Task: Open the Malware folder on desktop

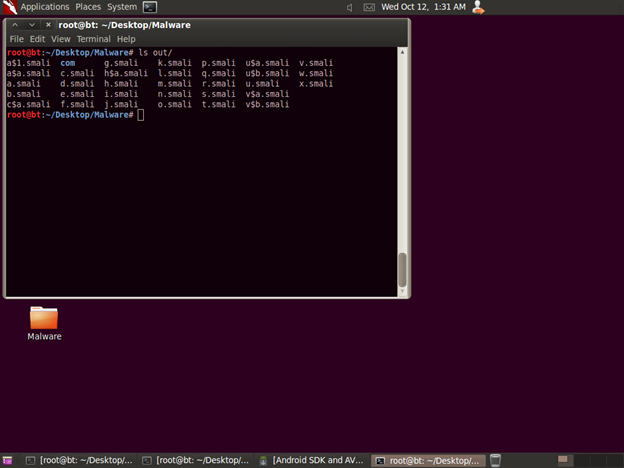Action: [44, 319]
